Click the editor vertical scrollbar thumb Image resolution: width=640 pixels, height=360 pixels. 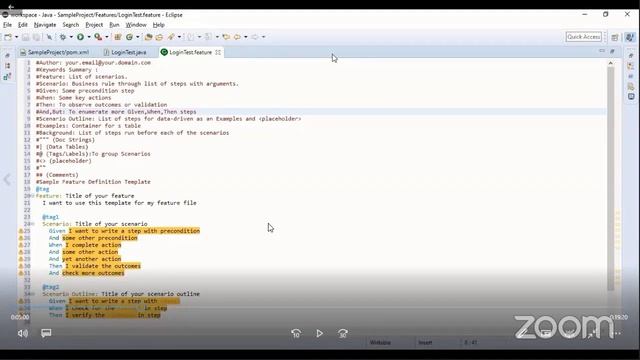point(611,178)
